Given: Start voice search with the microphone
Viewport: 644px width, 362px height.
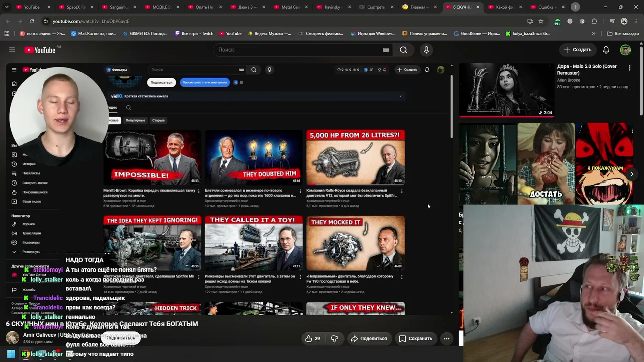Looking at the screenshot, I should [x=426, y=50].
